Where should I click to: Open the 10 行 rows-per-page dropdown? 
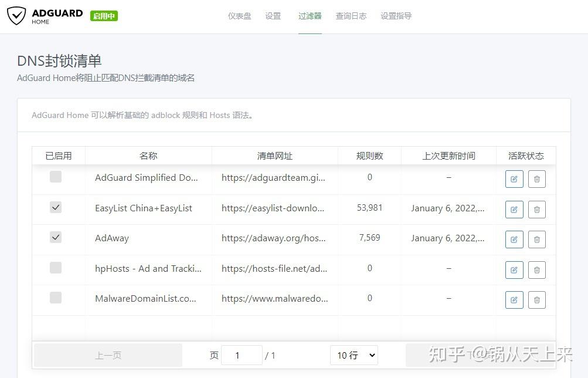pyautogui.click(x=354, y=355)
